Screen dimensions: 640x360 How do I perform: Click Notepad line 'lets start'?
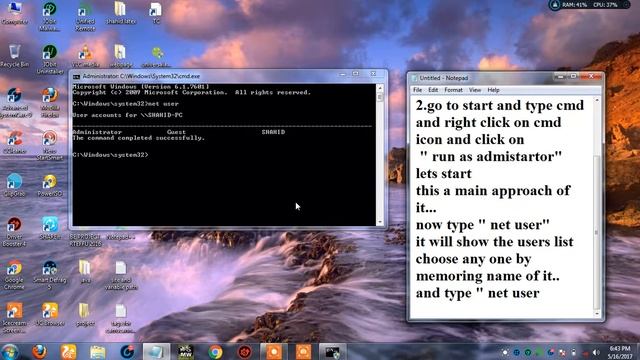[443, 174]
